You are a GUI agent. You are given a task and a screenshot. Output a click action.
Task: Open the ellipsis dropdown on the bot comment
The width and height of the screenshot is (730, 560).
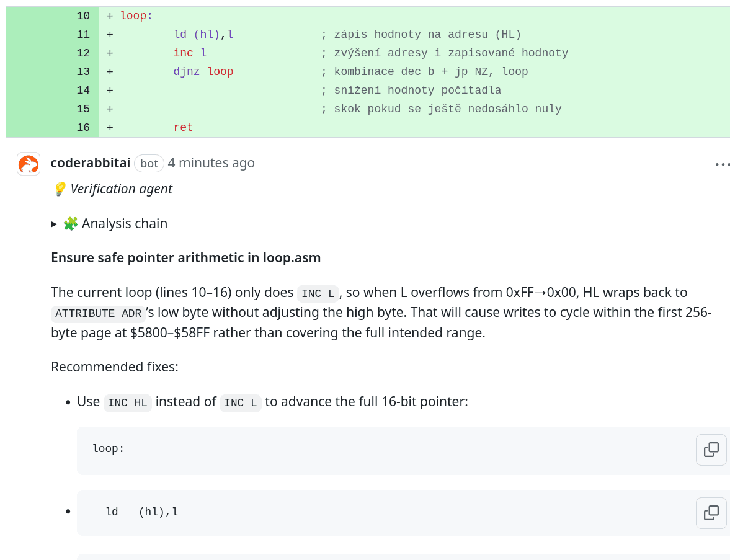(722, 164)
